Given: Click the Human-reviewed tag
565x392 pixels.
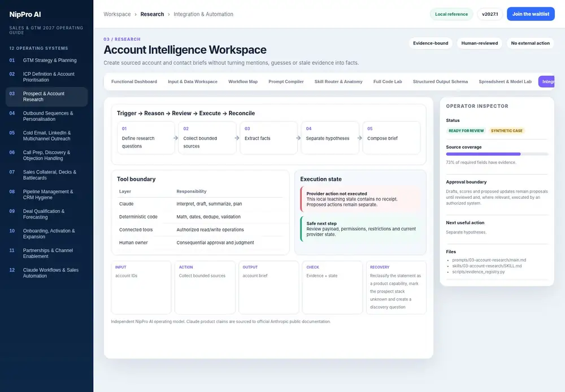Looking at the screenshot, I should tap(480, 43).
